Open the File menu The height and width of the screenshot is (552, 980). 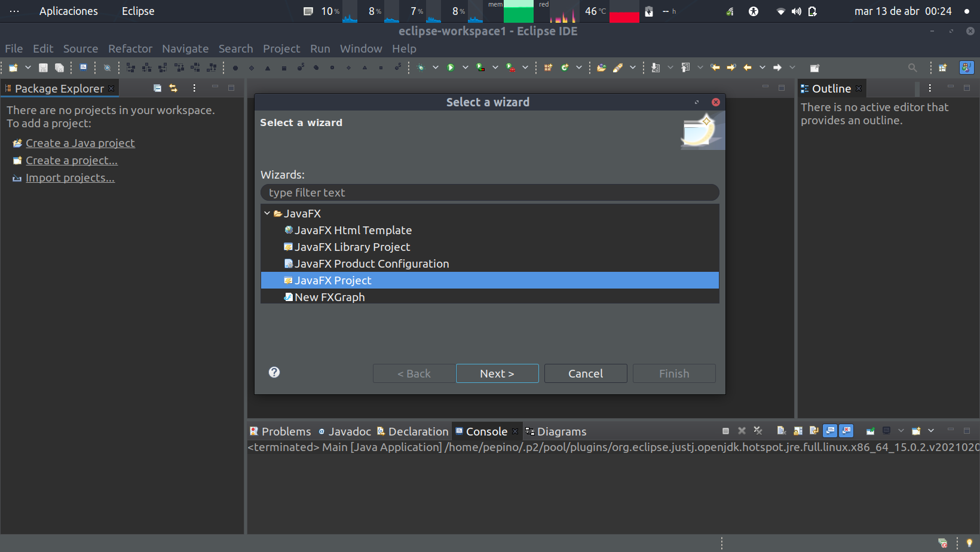14,49
